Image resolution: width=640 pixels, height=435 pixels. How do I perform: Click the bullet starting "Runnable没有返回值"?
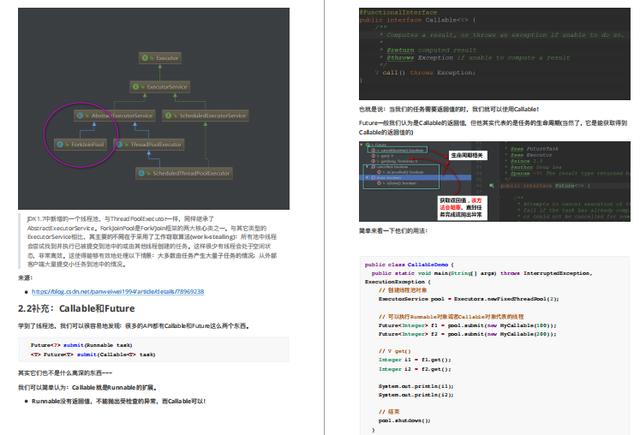118,401
